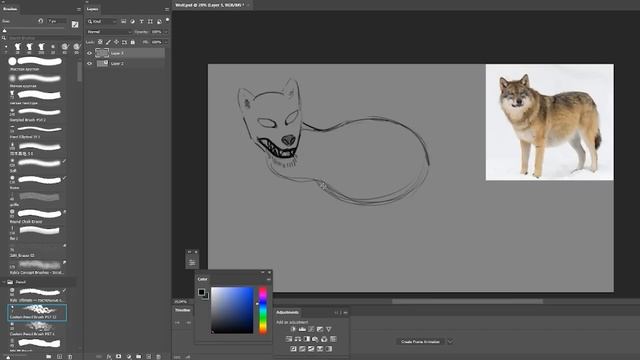Add a Channel Mixer adjustment

click(324, 339)
